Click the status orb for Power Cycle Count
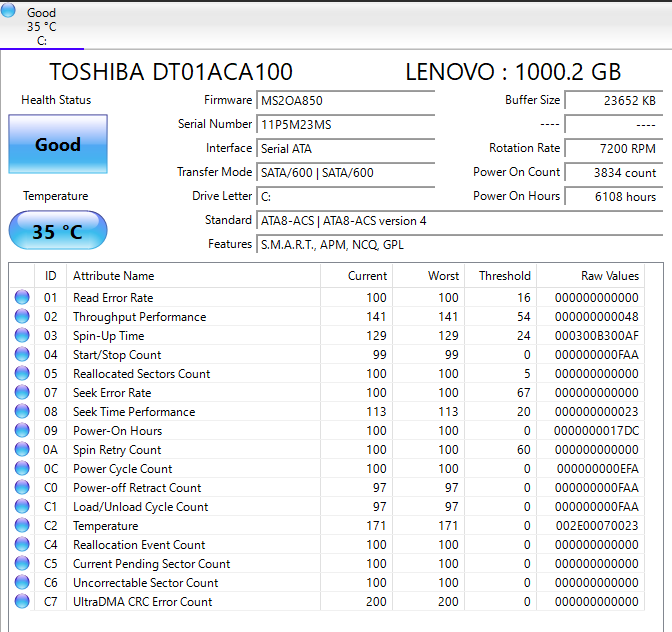This screenshot has width=672, height=632. click(22, 468)
